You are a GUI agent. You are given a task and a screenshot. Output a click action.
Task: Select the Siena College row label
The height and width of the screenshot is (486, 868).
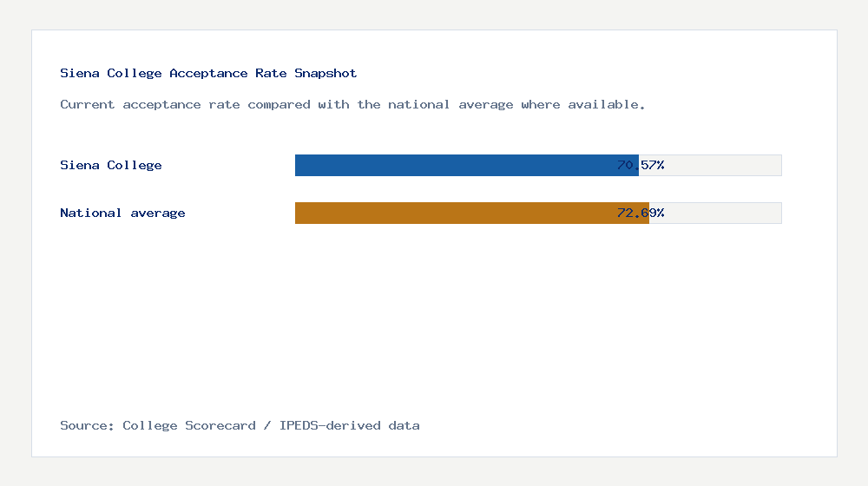pyautogui.click(x=111, y=165)
